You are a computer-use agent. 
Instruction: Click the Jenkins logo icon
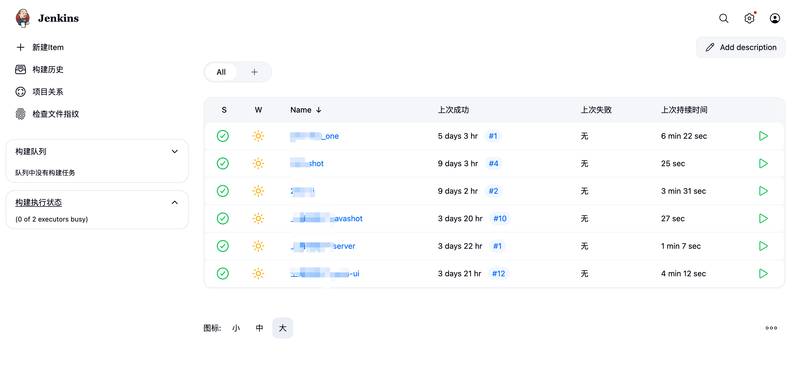(23, 18)
